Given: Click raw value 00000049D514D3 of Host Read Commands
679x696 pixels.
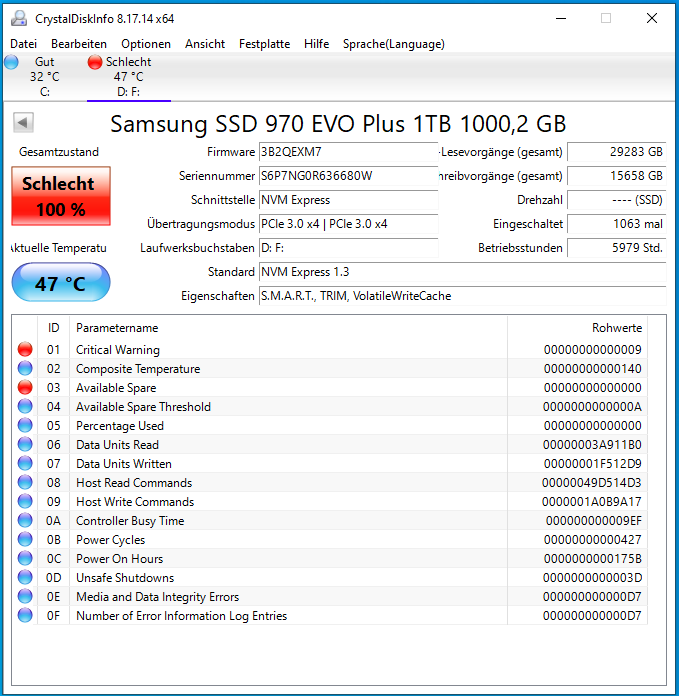Looking at the screenshot, I should (x=592, y=482).
